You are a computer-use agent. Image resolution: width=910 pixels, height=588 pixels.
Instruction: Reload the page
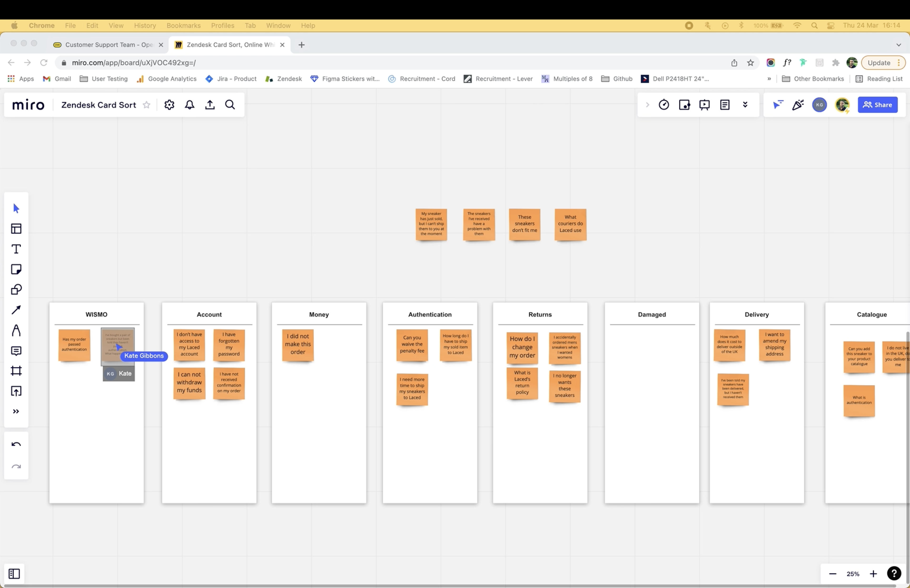[x=44, y=63]
